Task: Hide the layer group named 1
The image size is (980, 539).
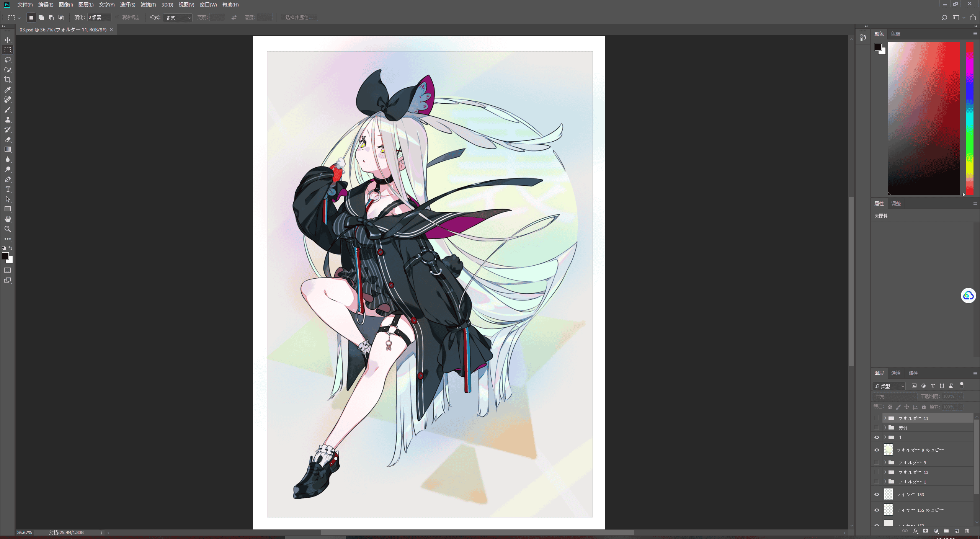Action: pyautogui.click(x=877, y=437)
